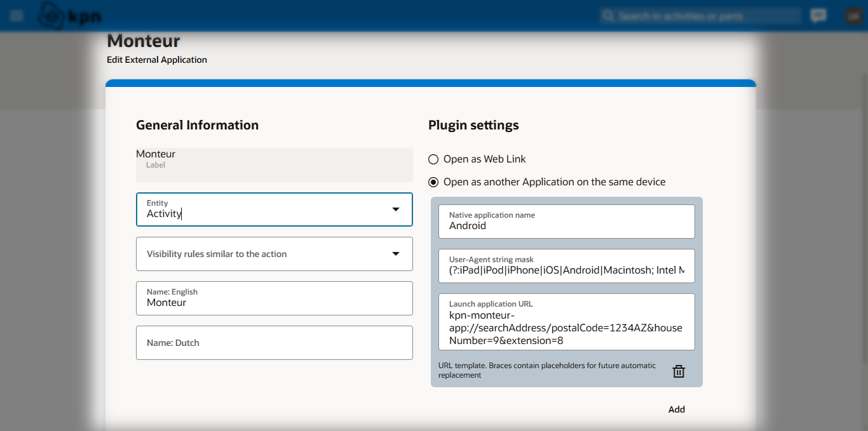Click the General Information heading
The image size is (868, 431).
(197, 125)
